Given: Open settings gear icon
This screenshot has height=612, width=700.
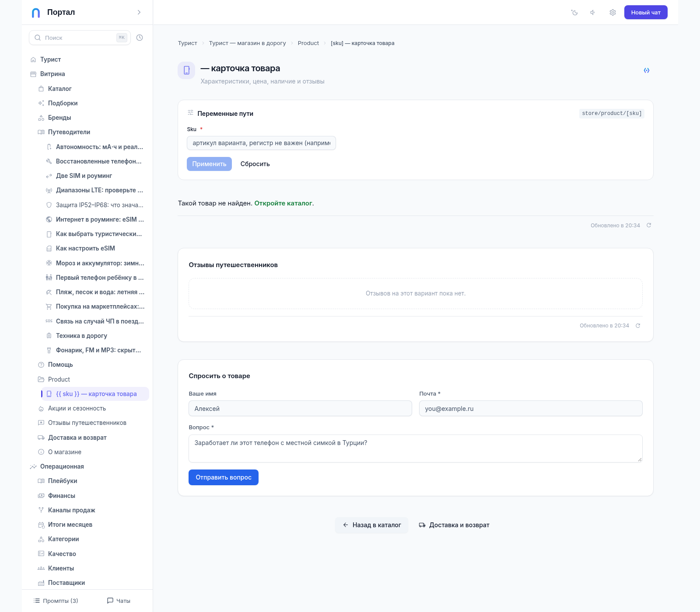Looking at the screenshot, I should tap(612, 13).
